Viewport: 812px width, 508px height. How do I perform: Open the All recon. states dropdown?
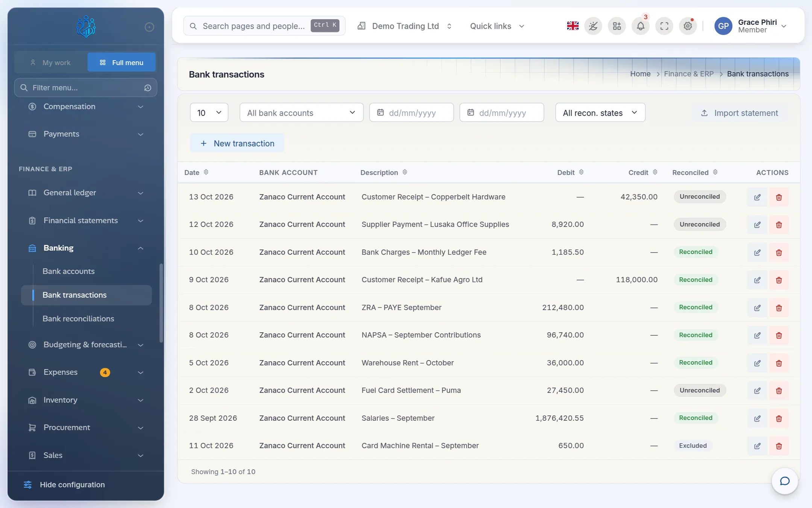pyautogui.click(x=600, y=113)
